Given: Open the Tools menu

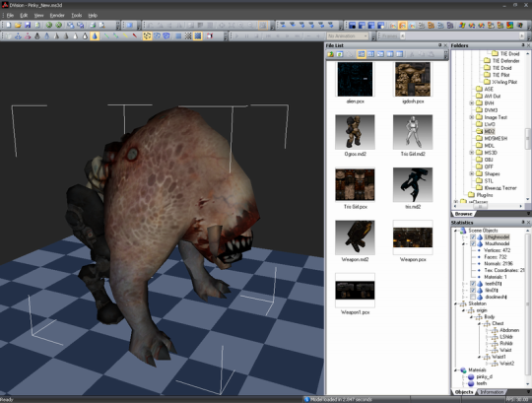Looking at the screenshot, I should pos(77,15).
